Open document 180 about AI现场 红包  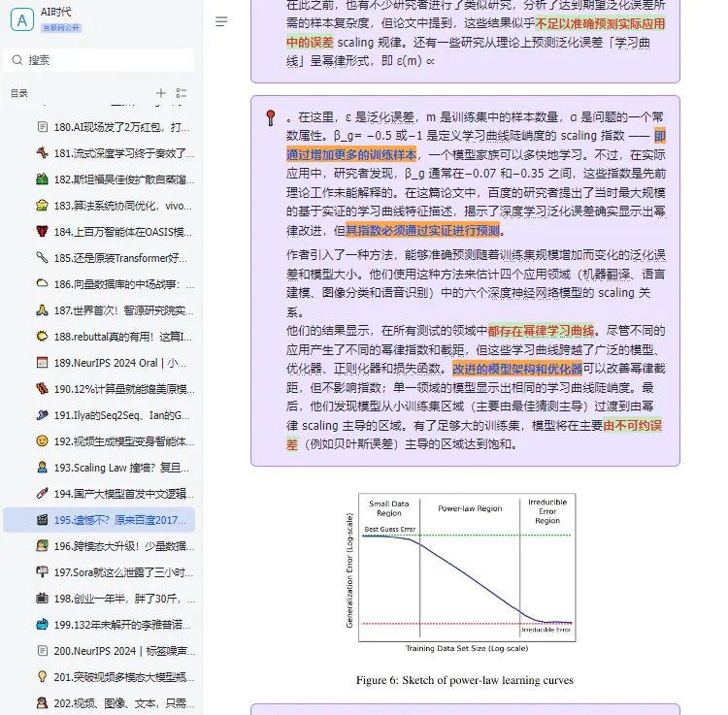coord(123,127)
